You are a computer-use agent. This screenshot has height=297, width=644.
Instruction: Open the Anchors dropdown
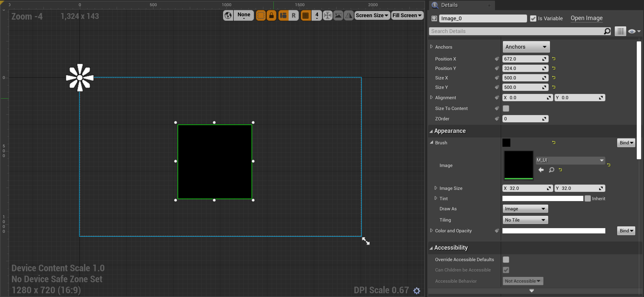pos(526,47)
